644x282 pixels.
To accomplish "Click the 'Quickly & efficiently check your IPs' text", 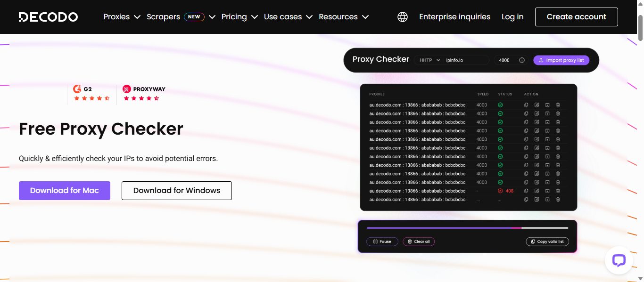I will tap(118, 159).
